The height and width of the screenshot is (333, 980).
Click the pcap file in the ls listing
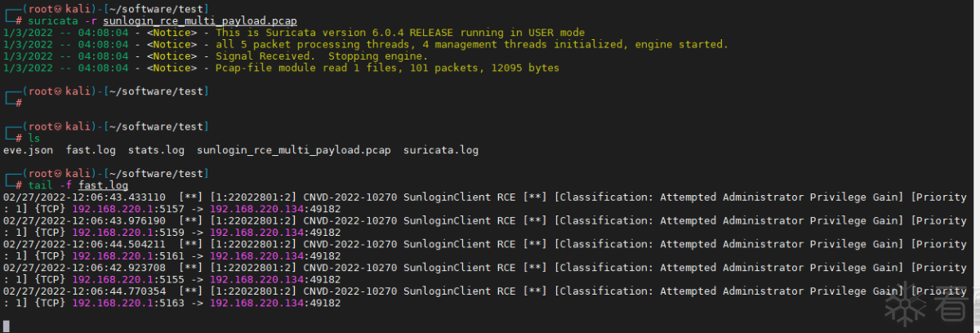pos(294,150)
